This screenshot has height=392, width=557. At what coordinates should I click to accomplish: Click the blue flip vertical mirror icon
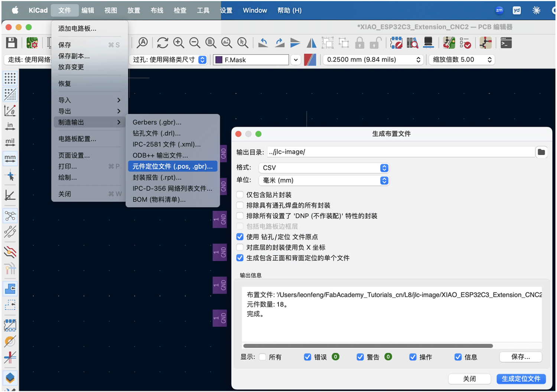[x=295, y=43]
